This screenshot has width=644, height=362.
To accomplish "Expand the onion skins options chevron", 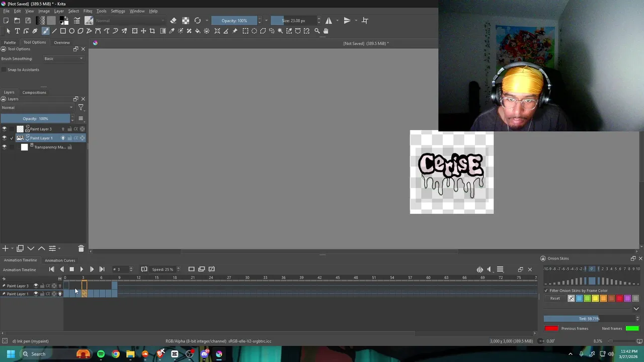I will click(636, 309).
